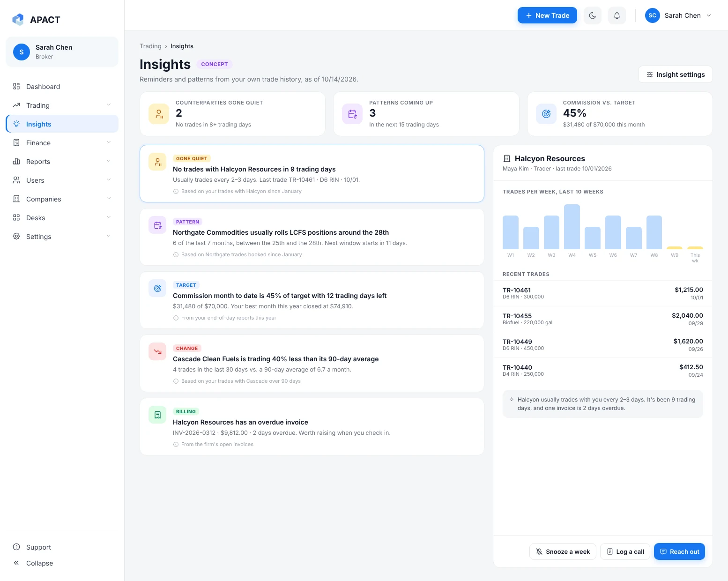Expand the Users menu chevron
The width and height of the screenshot is (728, 581).
click(x=109, y=180)
